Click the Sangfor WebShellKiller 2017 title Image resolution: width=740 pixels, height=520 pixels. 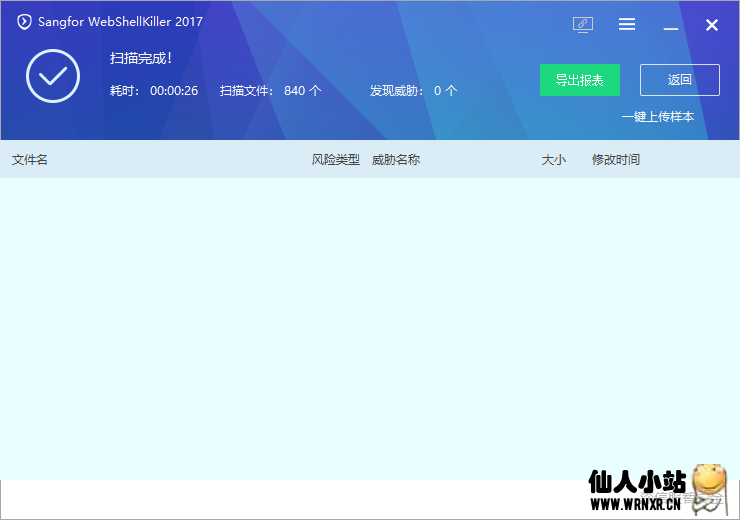point(120,22)
